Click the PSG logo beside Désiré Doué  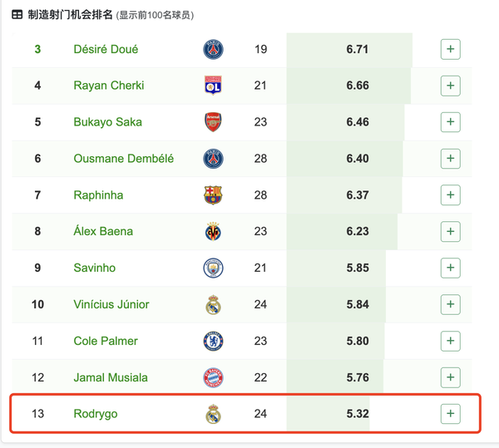click(213, 49)
